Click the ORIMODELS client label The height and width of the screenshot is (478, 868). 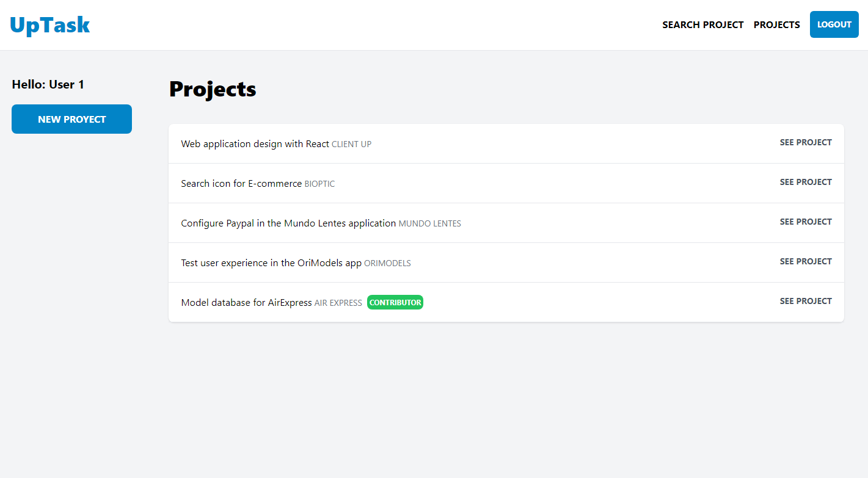click(387, 263)
